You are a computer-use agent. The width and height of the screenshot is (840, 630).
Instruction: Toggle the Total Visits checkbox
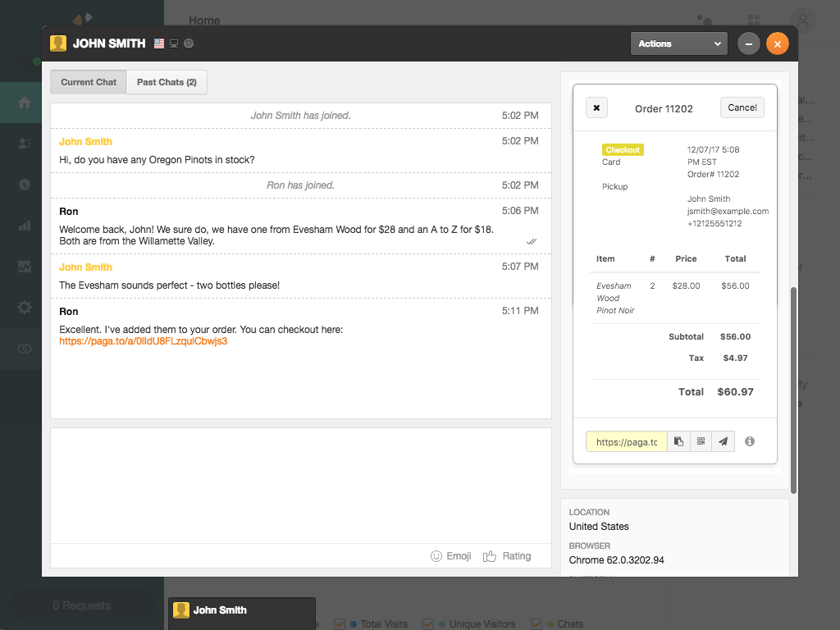click(x=340, y=624)
